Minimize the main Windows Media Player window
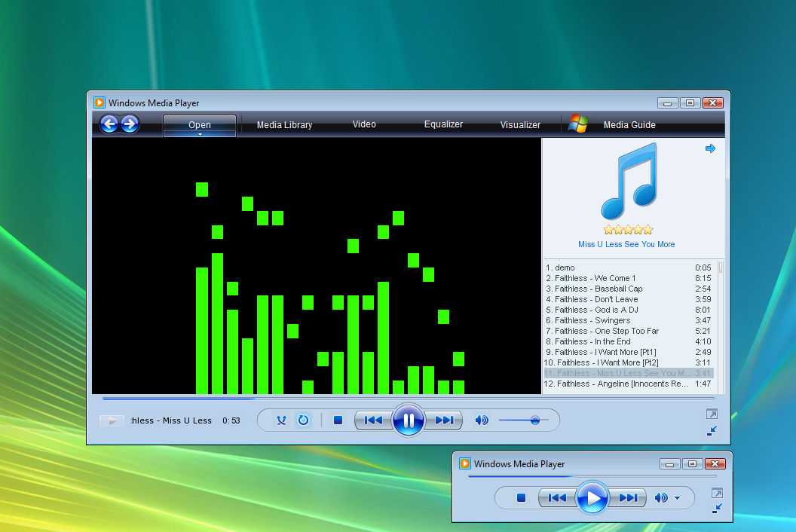This screenshot has width=796, height=532. pyautogui.click(x=667, y=103)
